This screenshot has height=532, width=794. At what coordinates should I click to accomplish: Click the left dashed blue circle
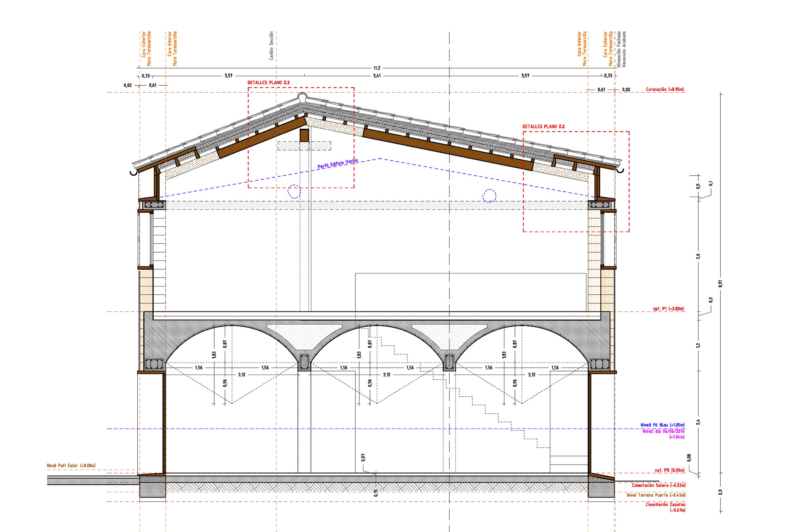click(x=294, y=191)
